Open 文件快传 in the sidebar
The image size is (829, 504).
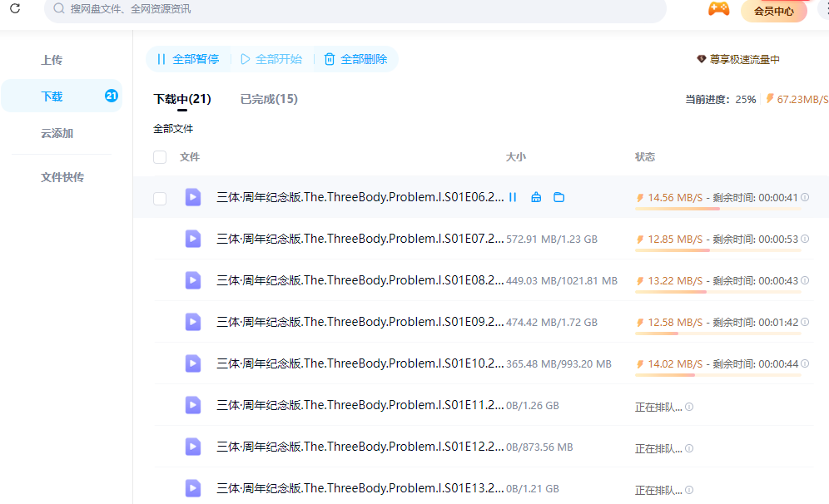coord(62,177)
